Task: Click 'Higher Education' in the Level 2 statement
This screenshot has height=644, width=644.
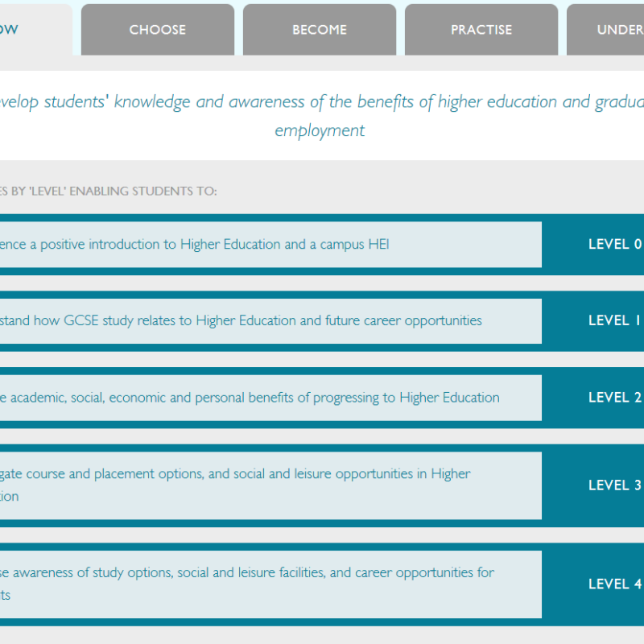Action: [x=449, y=397]
